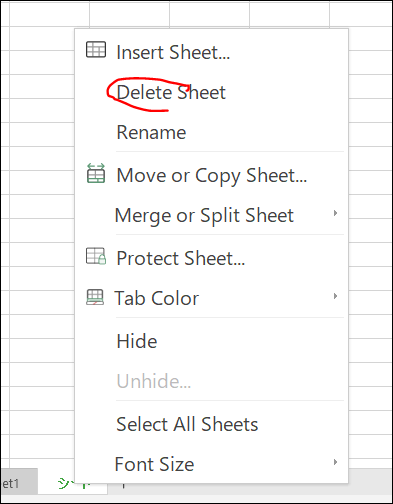Image resolution: width=393 pixels, height=504 pixels.
Task: Select Move or Copy Sheet... option
Action: pos(212,175)
